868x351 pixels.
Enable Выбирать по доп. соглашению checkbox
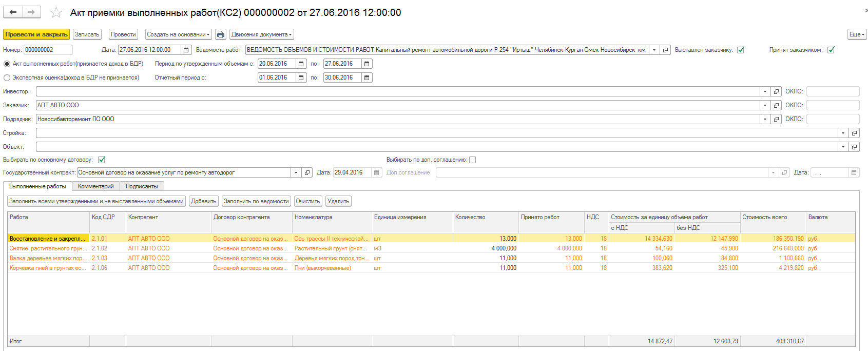click(x=473, y=160)
